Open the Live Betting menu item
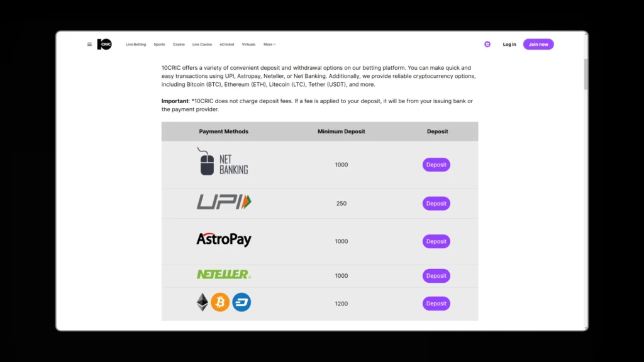 coord(136,45)
